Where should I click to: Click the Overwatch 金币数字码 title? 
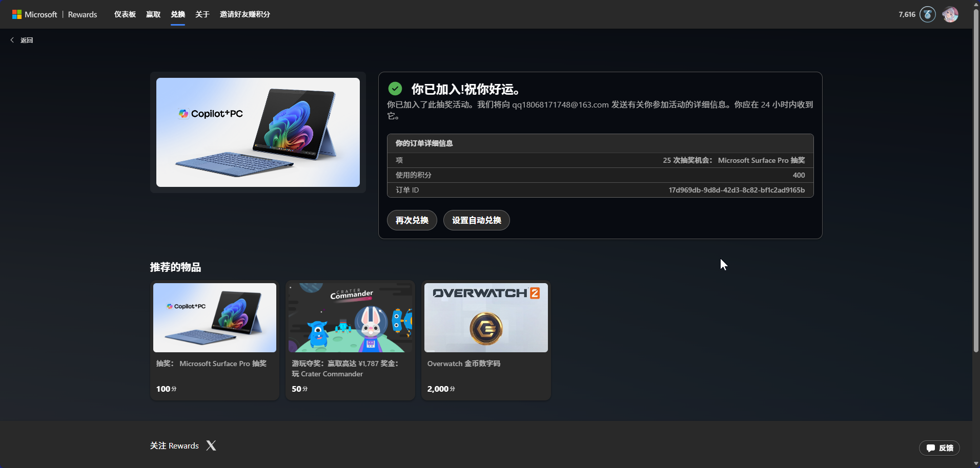464,364
